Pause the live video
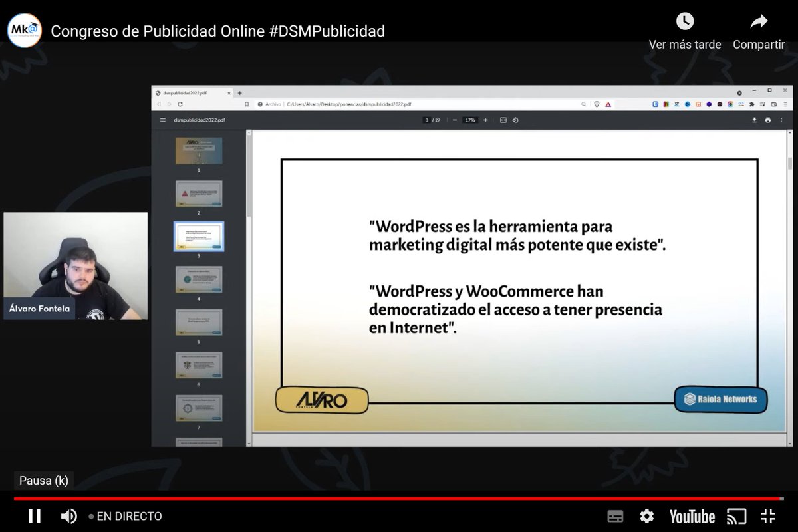This screenshot has height=532, width=798. tap(35, 516)
